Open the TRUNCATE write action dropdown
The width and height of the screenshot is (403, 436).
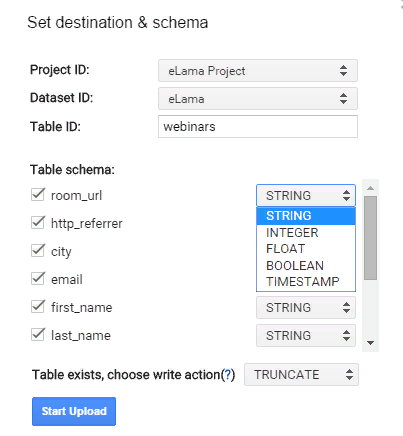(301, 375)
